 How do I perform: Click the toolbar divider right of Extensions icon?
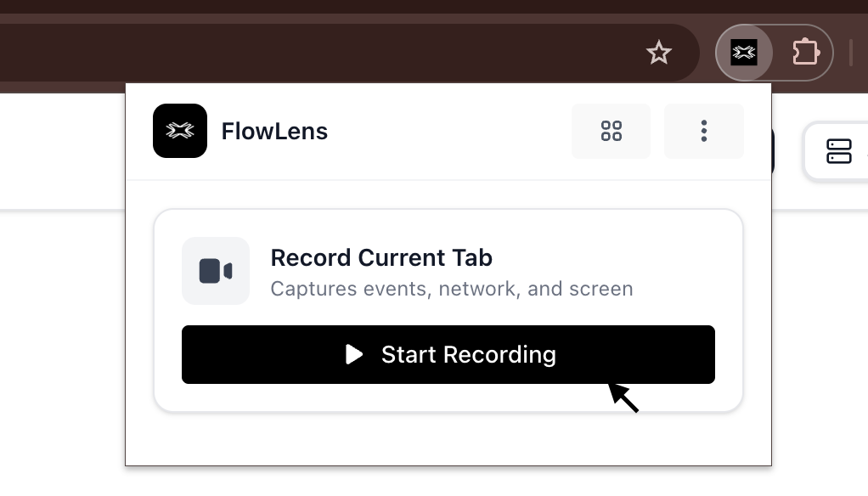(x=850, y=54)
